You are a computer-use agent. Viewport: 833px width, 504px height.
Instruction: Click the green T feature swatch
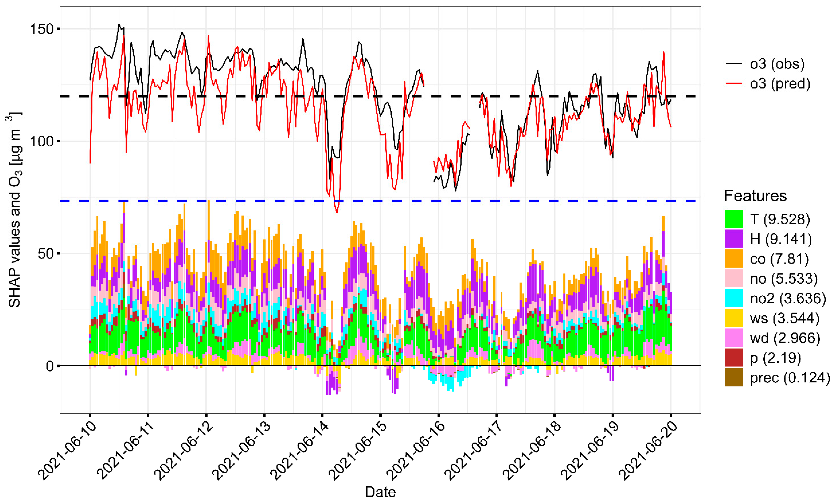pyautogui.click(x=734, y=219)
